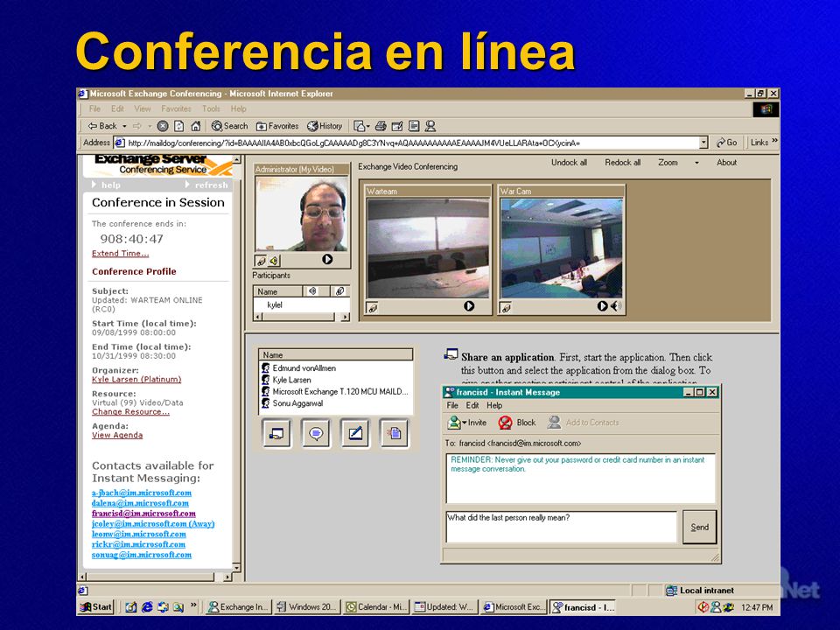Open the View menu in Internet Explorer
840x630 pixels.
point(142,108)
